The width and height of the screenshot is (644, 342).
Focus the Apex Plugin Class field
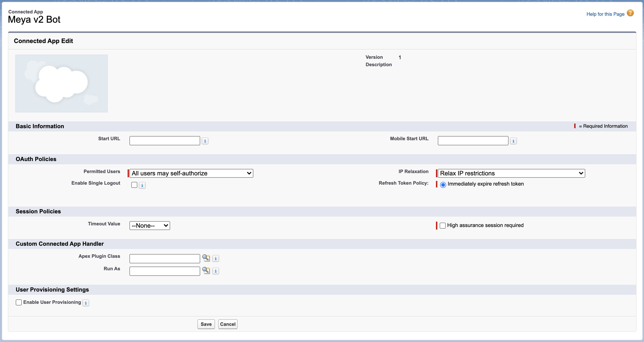click(x=165, y=258)
